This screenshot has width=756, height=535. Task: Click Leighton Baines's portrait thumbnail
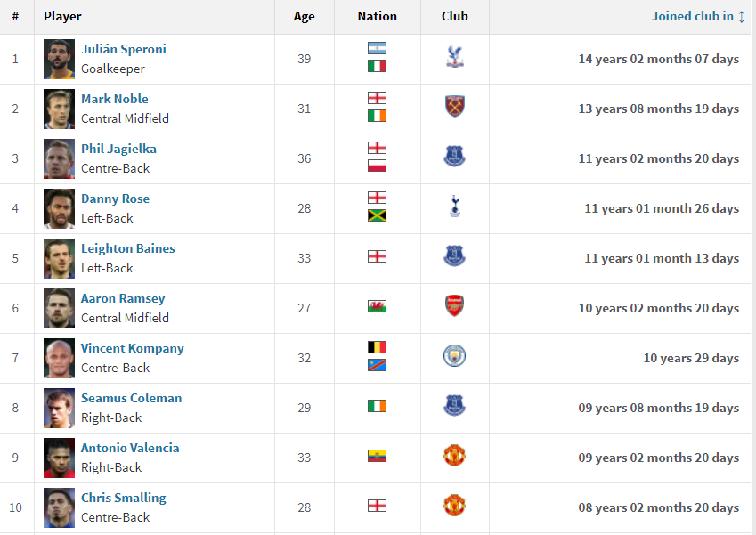click(x=60, y=258)
